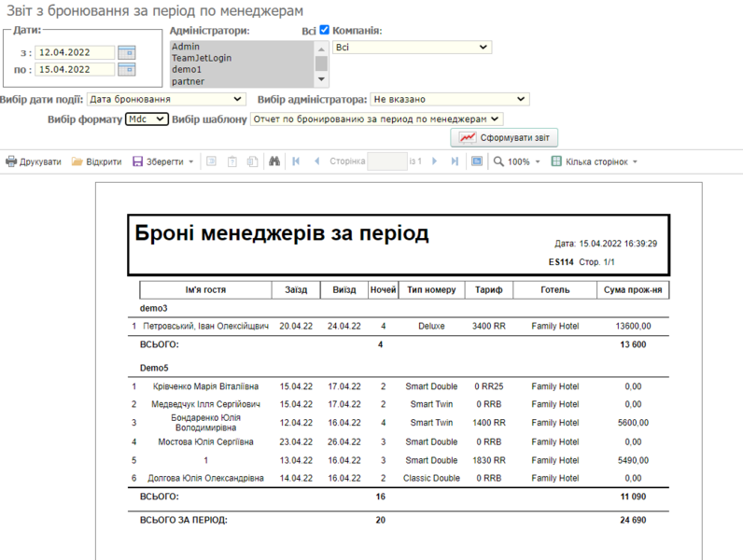Click the Друкувати print icon
This screenshot has width=743, height=560.
click(12, 161)
